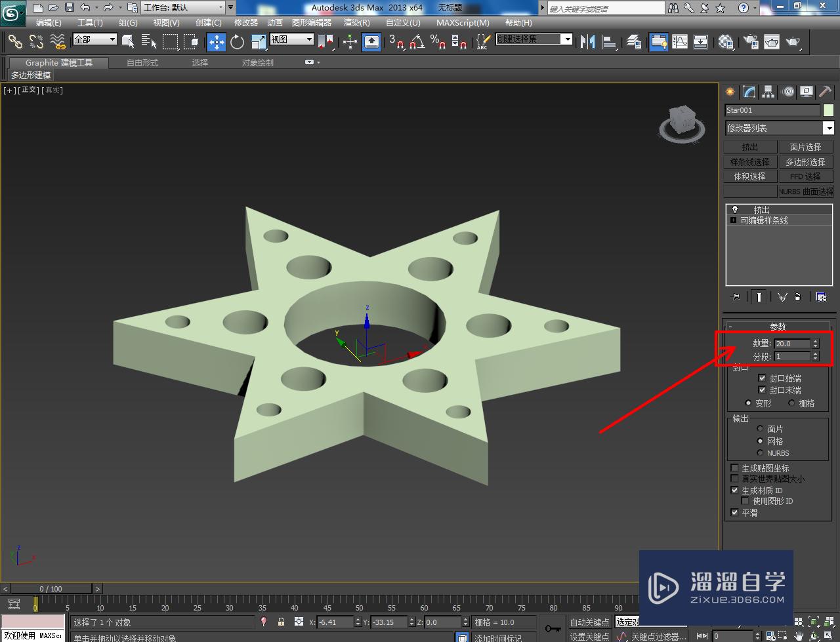Disable the 生成材质 ID checkbox

tap(735, 491)
